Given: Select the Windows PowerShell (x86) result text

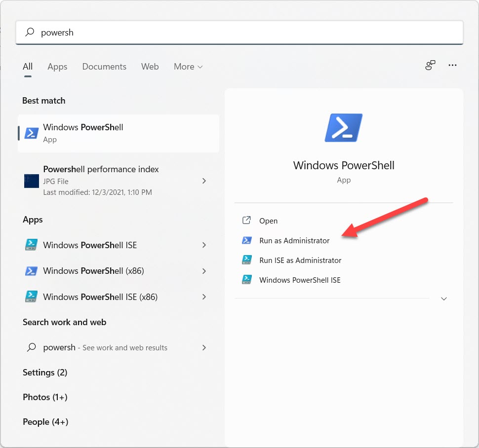Looking at the screenshot, I should pyautogui.click(x=93, y=271).
